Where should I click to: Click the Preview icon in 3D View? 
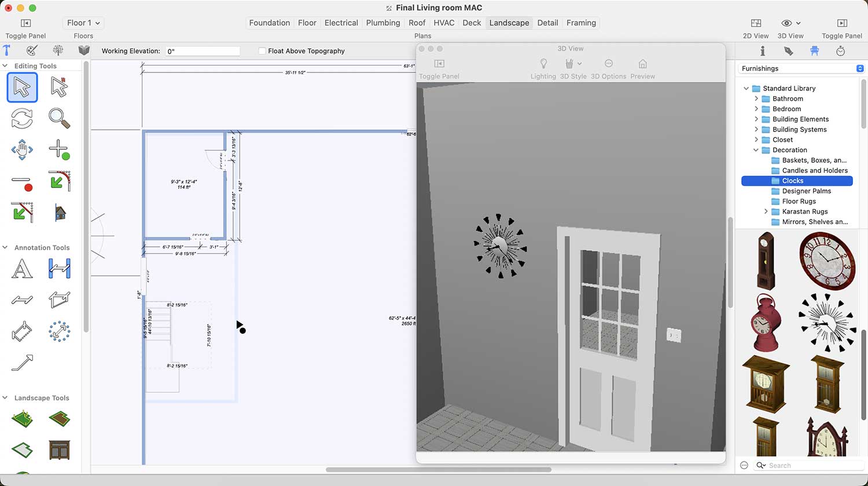tap(642, 64)
